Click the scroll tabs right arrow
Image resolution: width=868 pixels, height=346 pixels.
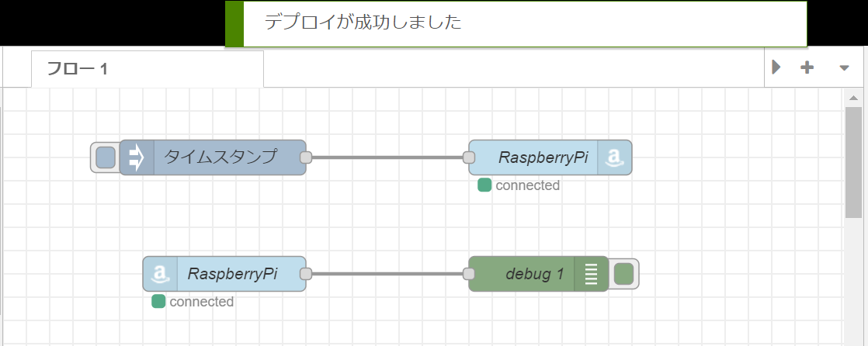pyautogui.click(x=776, y=67)
